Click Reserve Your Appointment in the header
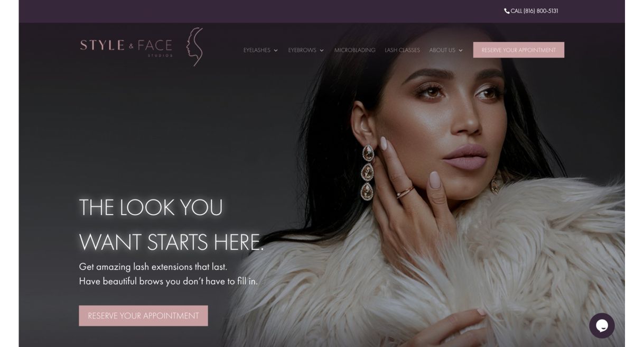Viewport: 644px width, 347px height. coord(518,50)
